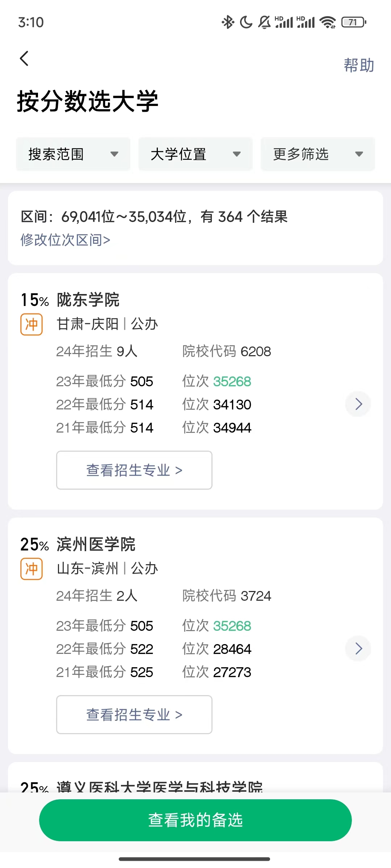
Task: Open 滨州医学院 details chevron arrow
Action: (x=358, y=648)
